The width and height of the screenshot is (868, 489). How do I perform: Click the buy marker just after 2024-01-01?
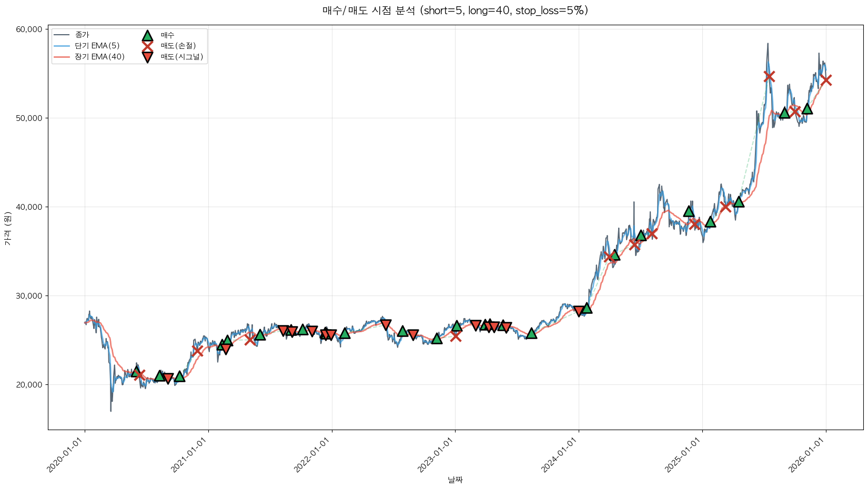[x=587, y=308]
